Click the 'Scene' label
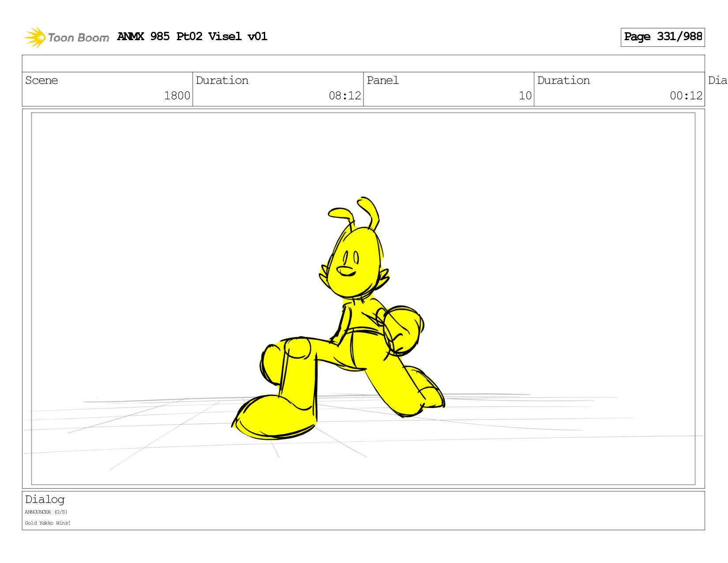This screenshot has height=563, width=728. pos(41,80)
